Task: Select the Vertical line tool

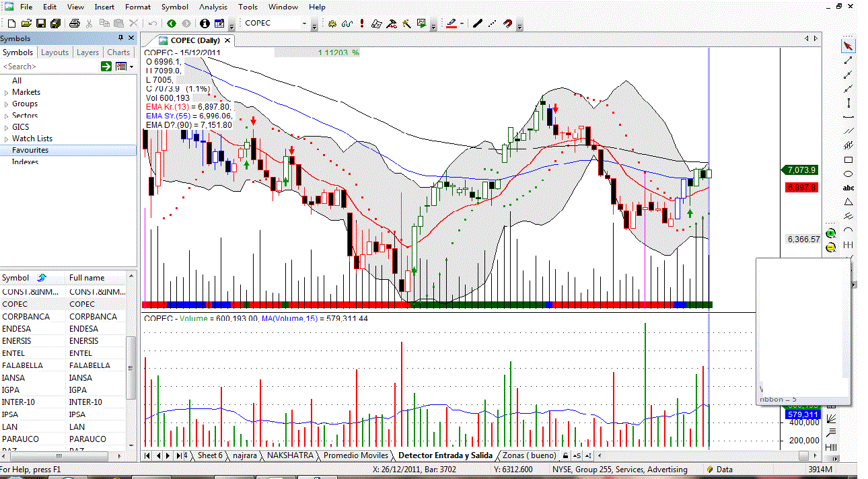Action: tap(848, 103)
